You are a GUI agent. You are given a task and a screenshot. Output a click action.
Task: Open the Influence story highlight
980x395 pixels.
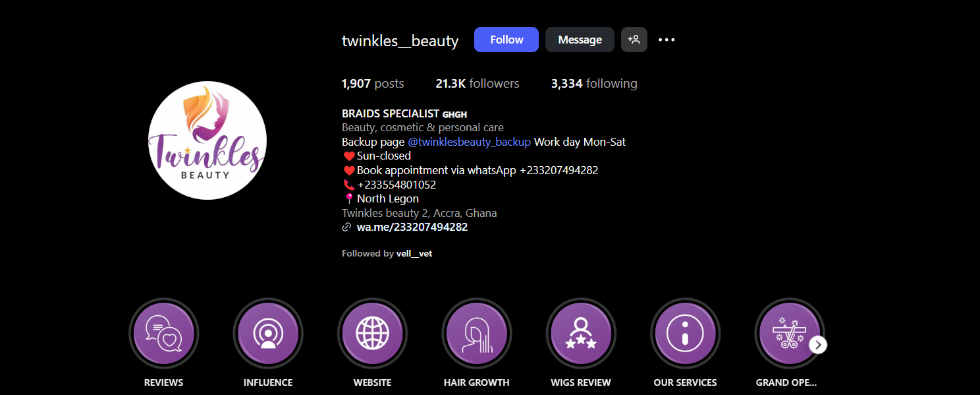point(268,333)
